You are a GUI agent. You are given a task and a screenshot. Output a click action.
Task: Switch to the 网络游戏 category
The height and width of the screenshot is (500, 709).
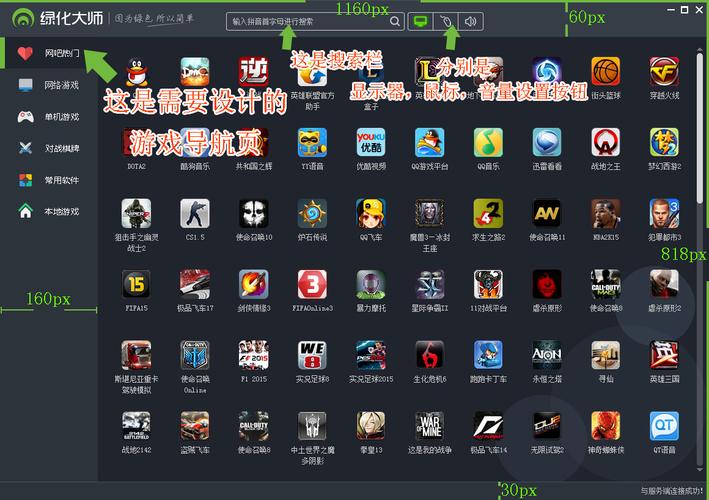pyautogui.click(x=49, y=85)
